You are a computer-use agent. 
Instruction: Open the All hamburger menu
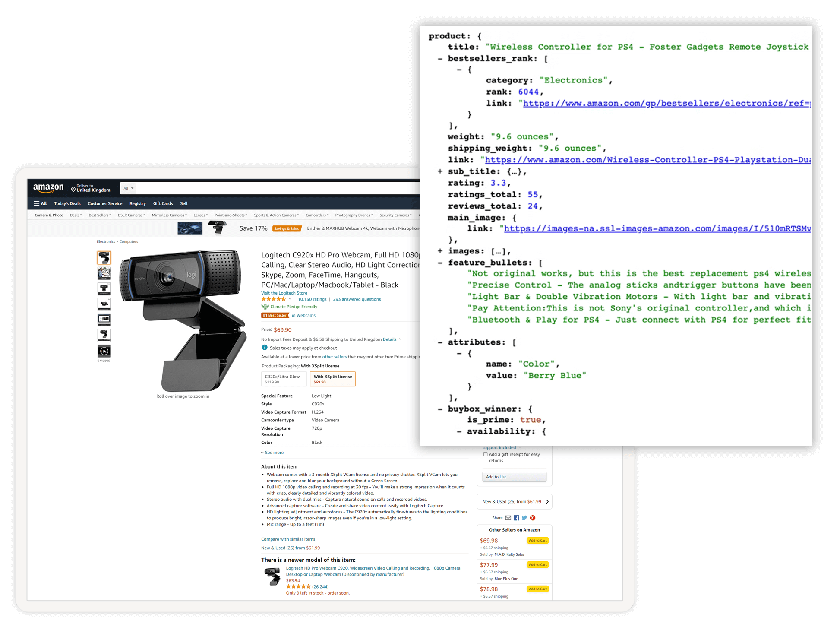[x=40, y=203]
